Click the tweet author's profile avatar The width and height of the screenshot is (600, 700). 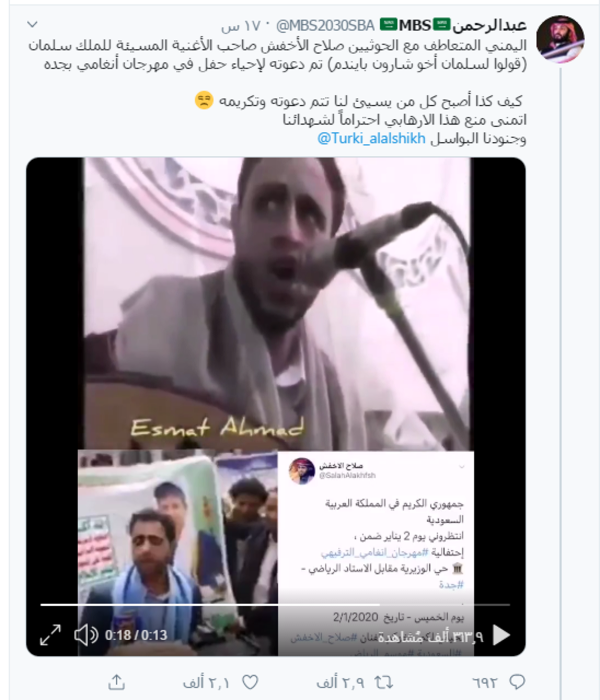click(x=560, y=39)
